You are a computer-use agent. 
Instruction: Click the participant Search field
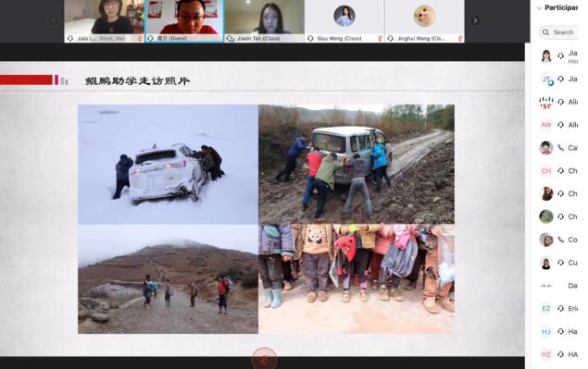pos(558,32)
